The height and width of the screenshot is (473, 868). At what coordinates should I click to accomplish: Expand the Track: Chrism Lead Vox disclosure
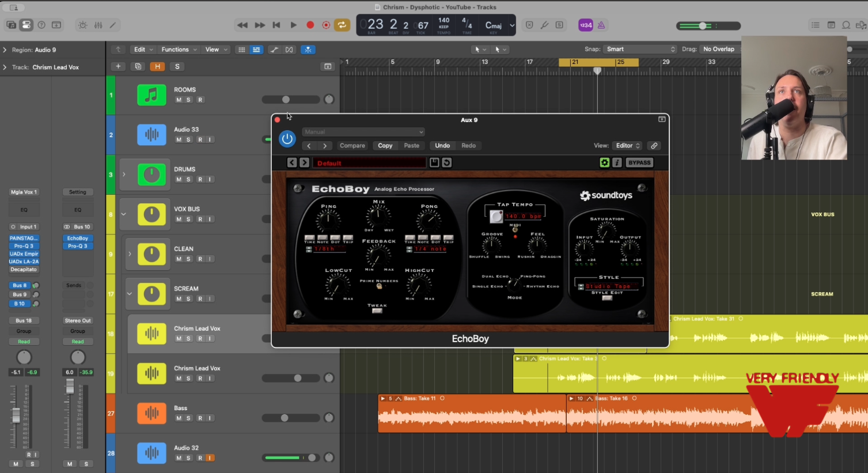coord(5,67)
